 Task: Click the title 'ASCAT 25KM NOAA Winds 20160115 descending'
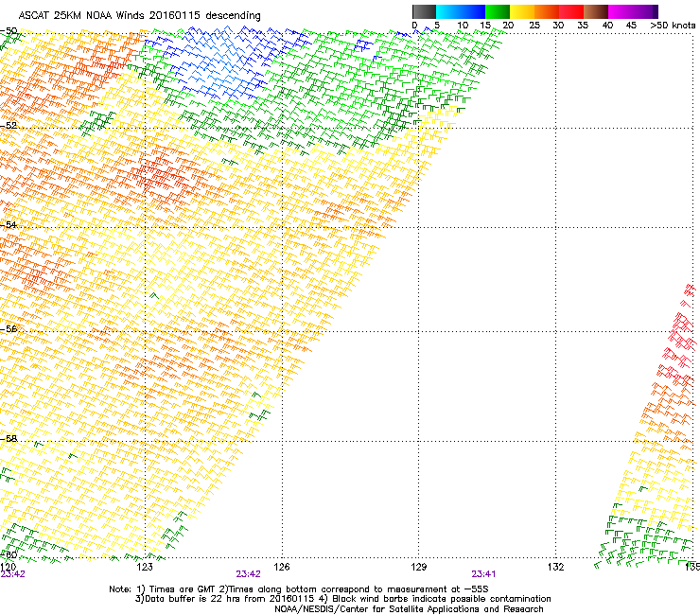(139, 16)
